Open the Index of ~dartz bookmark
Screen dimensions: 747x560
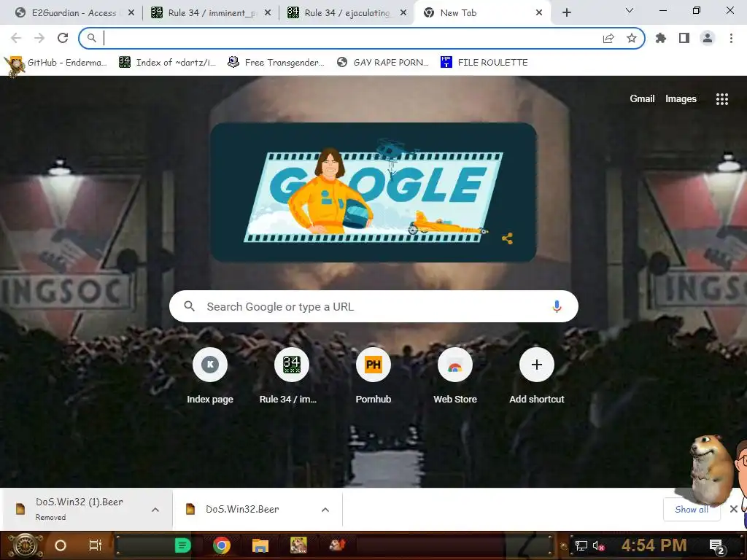(167, 63)
